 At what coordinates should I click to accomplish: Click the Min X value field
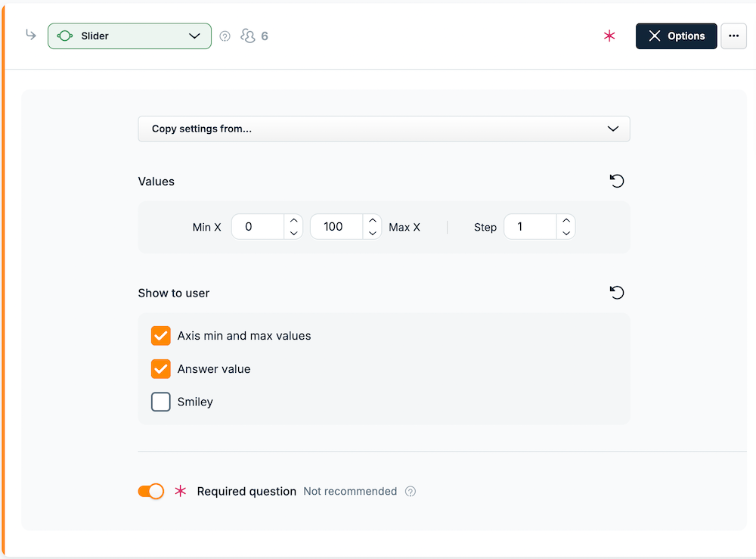pyautogui.click(x=258, y=227)
